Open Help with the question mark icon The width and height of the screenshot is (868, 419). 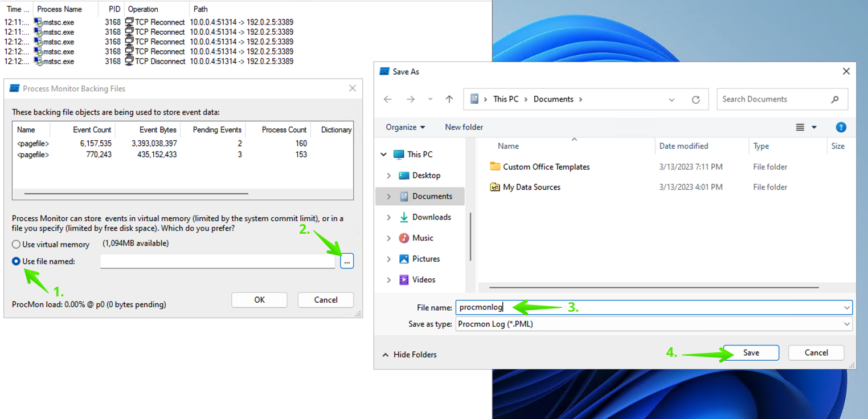(841, 127)
